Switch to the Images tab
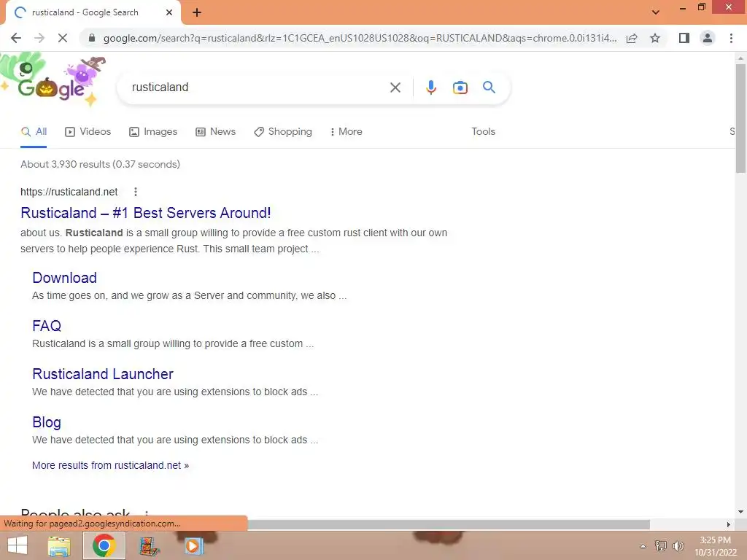The image size is (747, 560). point(153,132)
